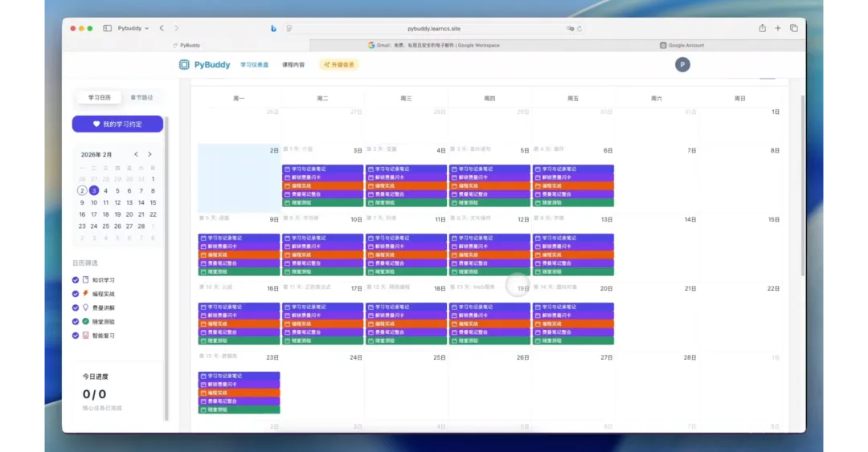
Task: Switch to the 学习日历 tab
Action: click(x=100, y=97)
